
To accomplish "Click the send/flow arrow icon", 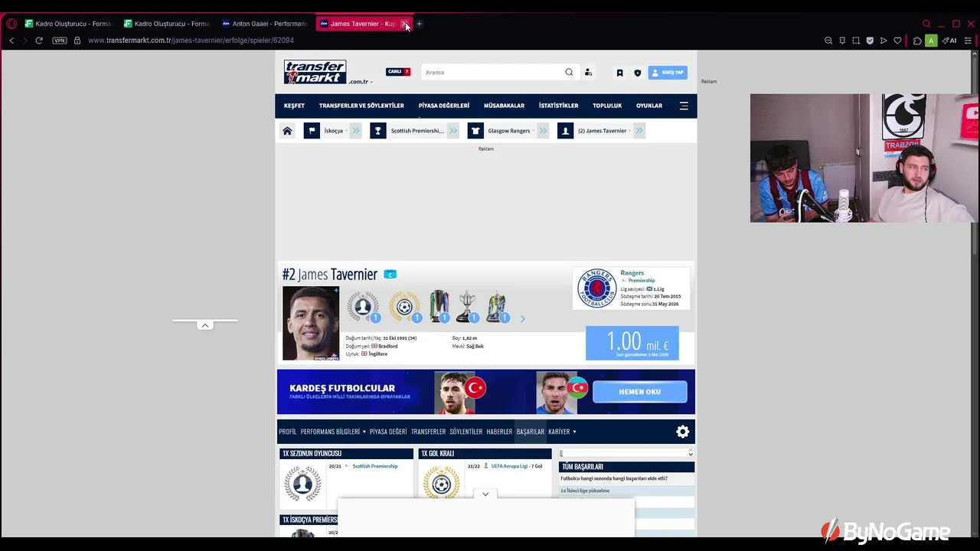I will [x=884, y=41].
